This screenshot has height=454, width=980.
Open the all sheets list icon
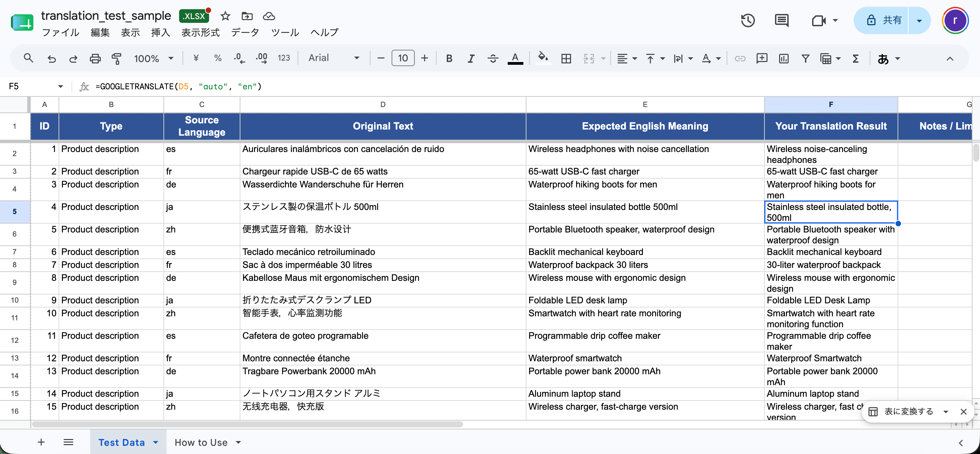click(x=68, y=442)
